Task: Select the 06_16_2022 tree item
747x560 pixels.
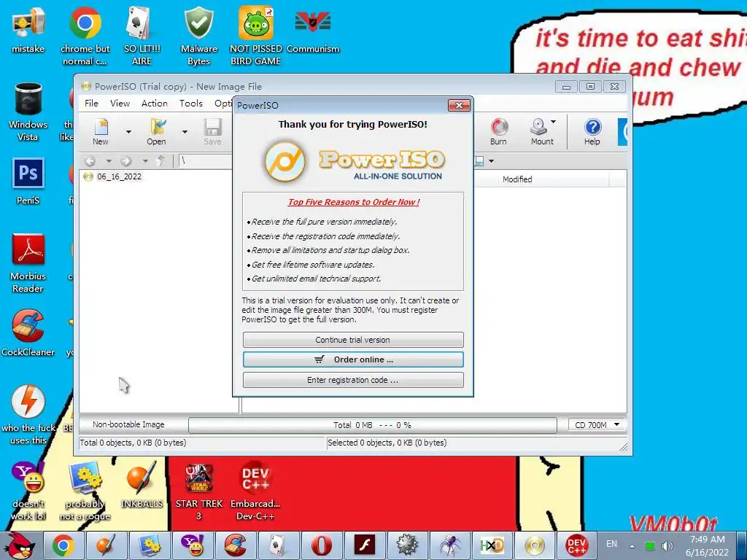Action: coord(119,176)
